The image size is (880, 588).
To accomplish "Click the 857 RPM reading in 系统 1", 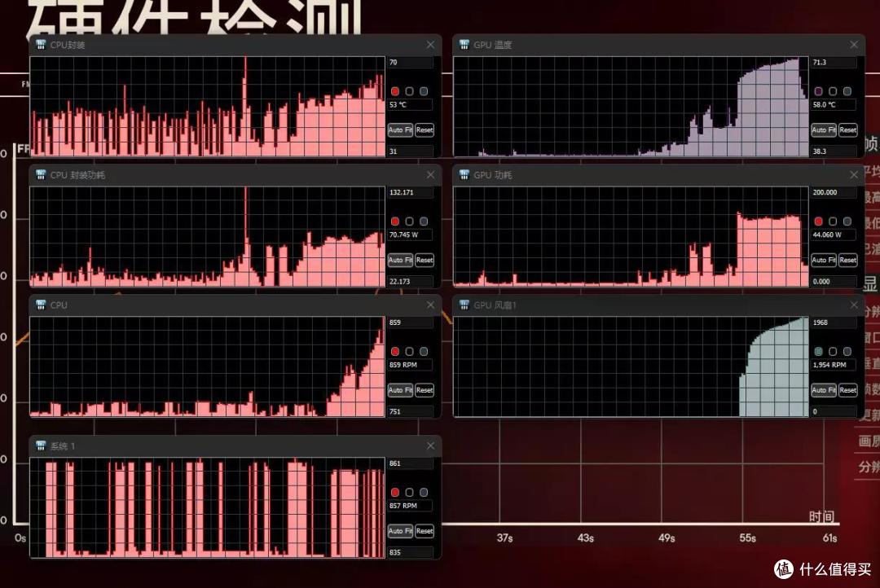I will [410, 506].
